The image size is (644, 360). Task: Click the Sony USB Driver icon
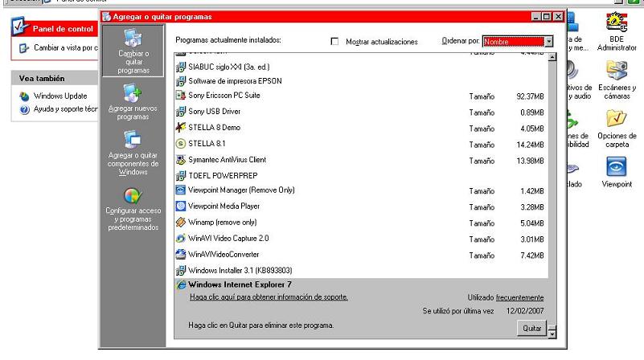180,111
